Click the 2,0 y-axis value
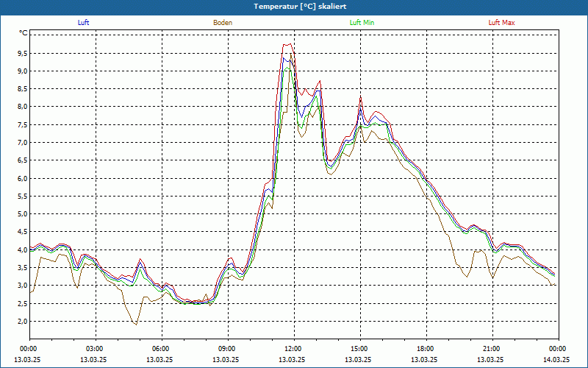Viewport: 588px width, 368px height. click(x=23, y=321)
